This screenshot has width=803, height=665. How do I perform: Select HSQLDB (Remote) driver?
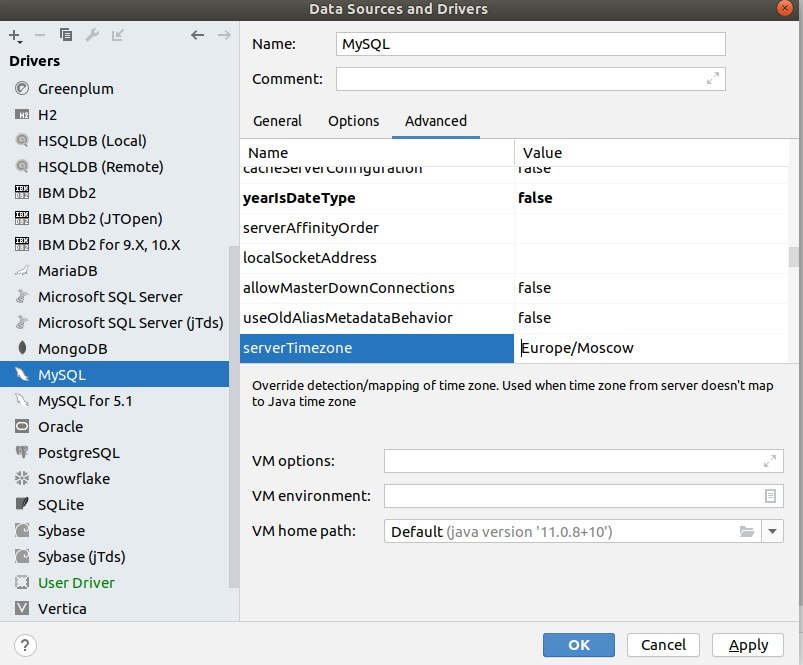tap(115, 167)
